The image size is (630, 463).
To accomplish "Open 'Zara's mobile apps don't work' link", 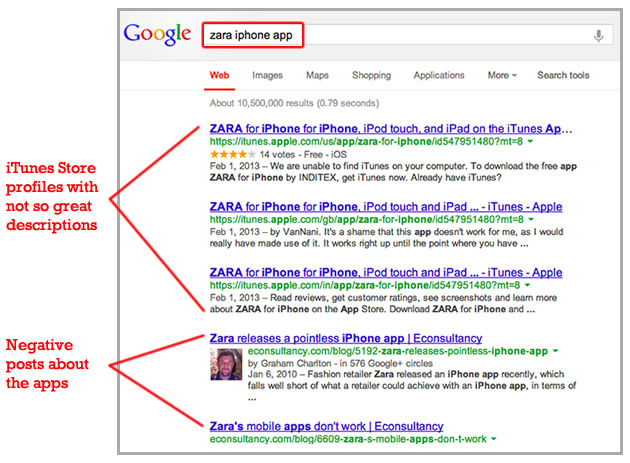I will (326, 426).
